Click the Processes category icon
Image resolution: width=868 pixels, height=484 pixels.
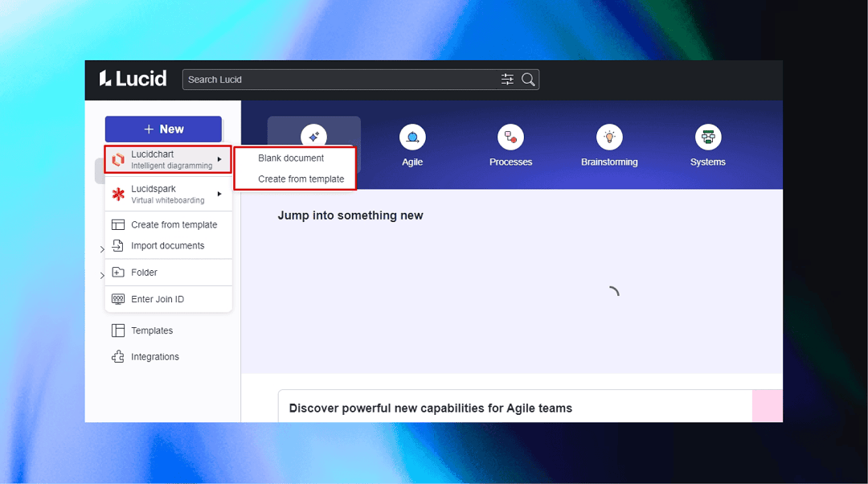[510, 137]
